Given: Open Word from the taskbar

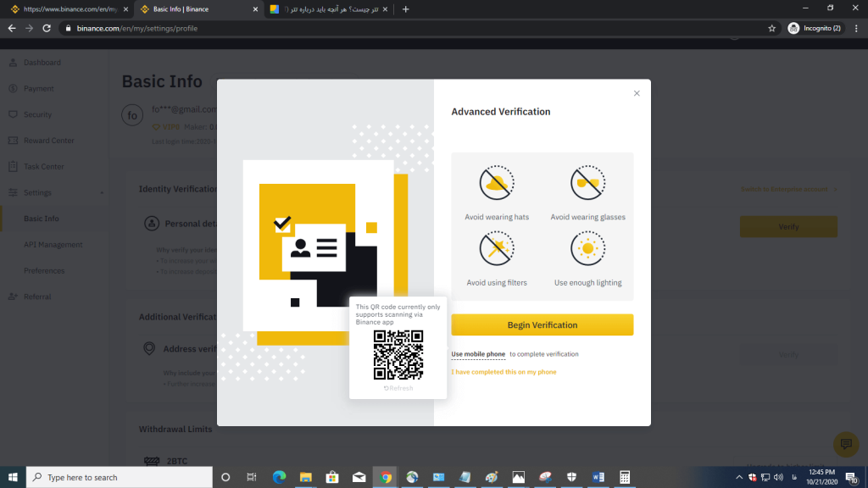Looking at the screenshot, I should click(598, 477).
